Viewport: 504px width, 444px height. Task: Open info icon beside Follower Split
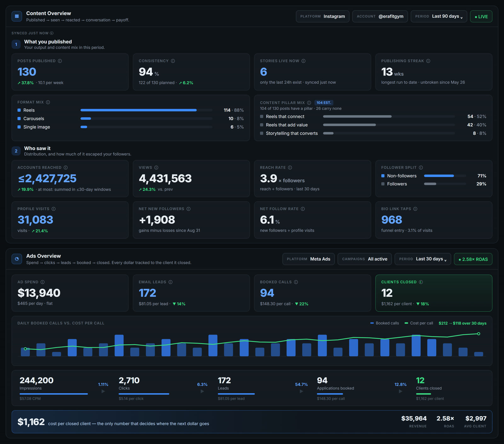coord(421,167)
